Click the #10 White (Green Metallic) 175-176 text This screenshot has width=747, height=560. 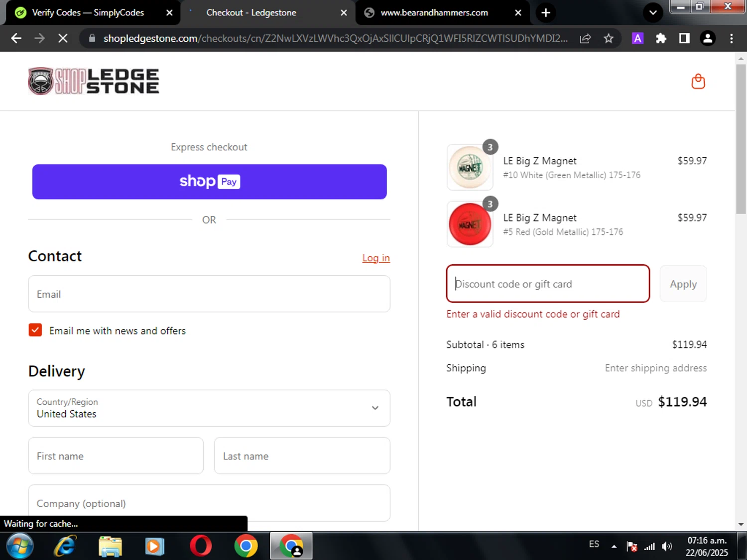(572, 175)
